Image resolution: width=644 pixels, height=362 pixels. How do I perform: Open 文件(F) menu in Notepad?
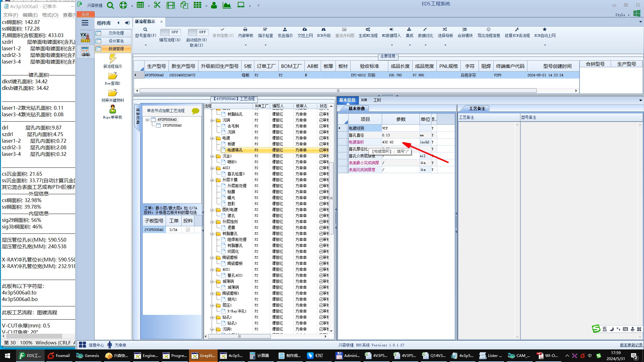tap(11, 15)
